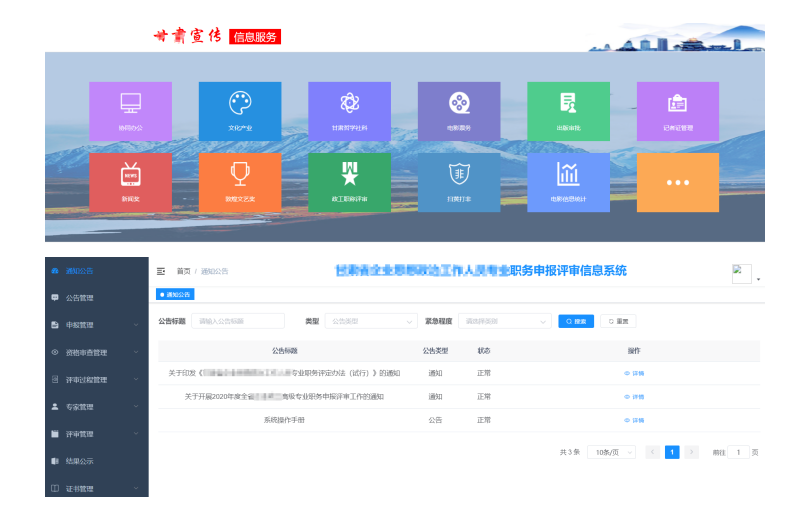Open the 出版审批 document tile

point(568,111)
